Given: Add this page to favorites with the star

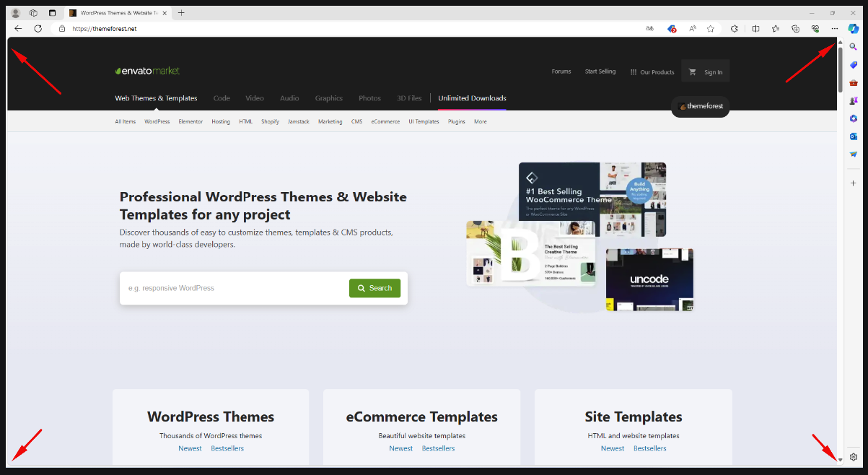Looking at the screenshot, I should (x=711, y=29).
